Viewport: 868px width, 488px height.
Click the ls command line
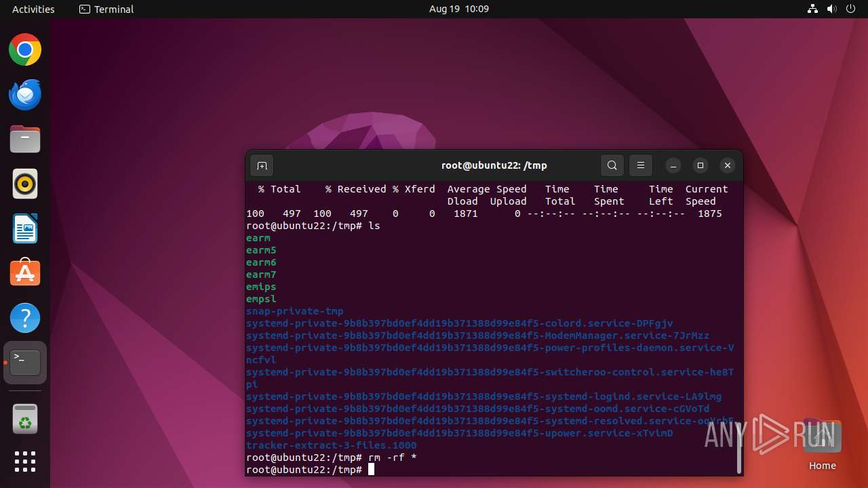click(x=313, y=226)
